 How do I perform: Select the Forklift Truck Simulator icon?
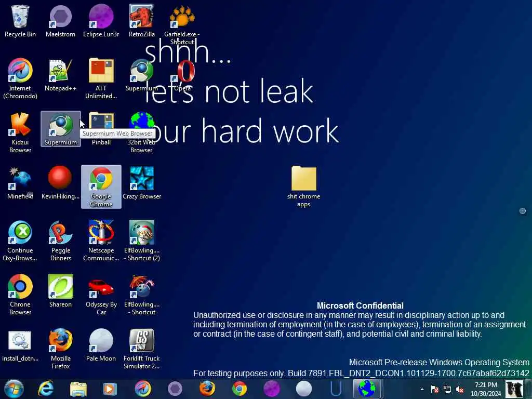142,349
